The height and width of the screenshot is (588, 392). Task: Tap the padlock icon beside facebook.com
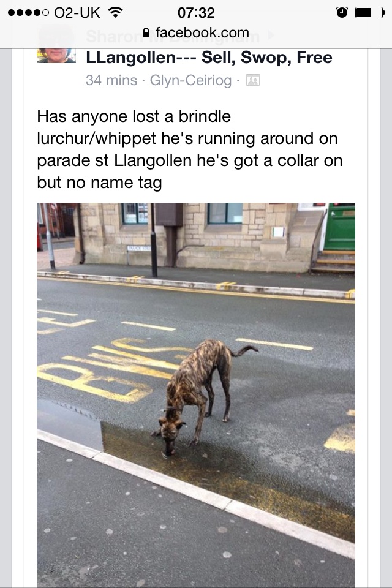pyautogui.click(x=146, y=32)
